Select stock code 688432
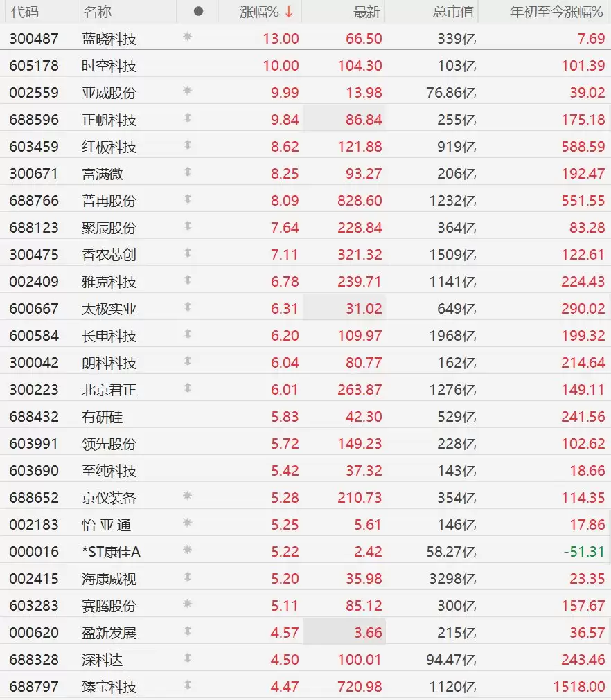Image resolution: width=611 pixels, height=700 pixels. [34, 417]
